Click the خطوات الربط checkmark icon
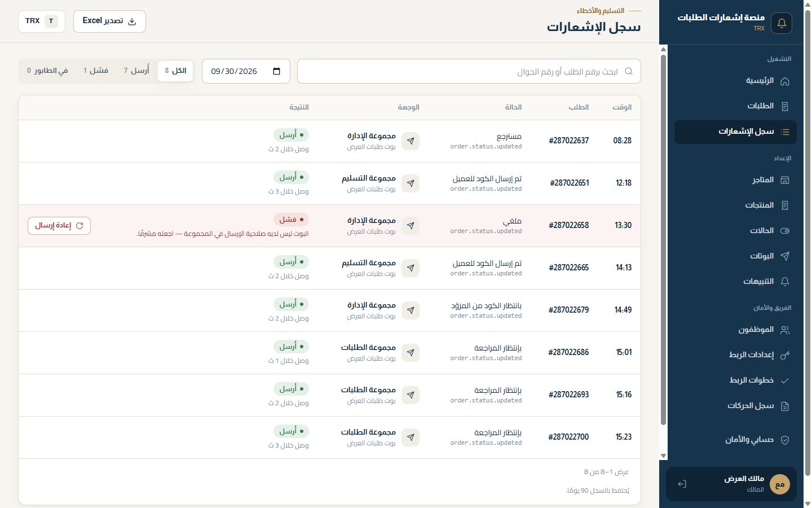812x508 pixels. pos(784,380)
